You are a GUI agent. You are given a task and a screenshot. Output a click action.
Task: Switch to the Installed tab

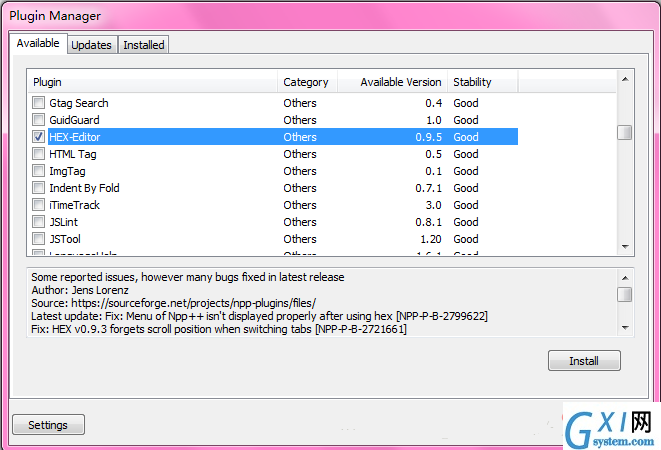pyautogui.click(x=144, y=45)
